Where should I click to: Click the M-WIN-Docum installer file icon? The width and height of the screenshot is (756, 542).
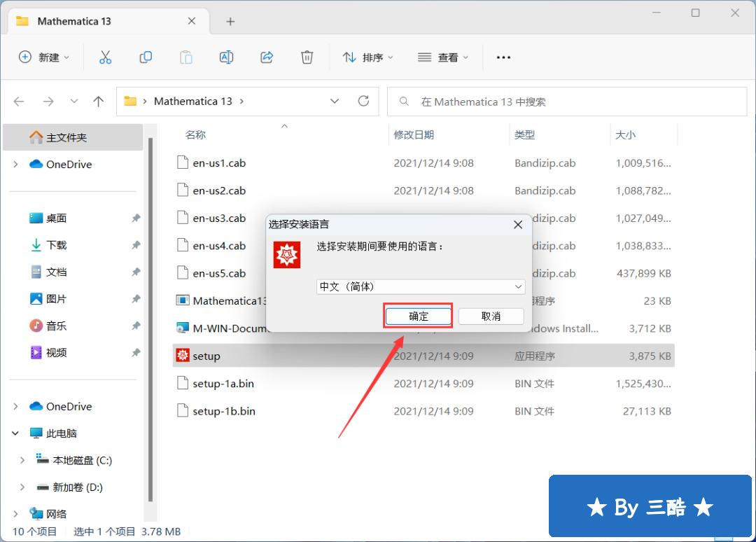point(182,328)
